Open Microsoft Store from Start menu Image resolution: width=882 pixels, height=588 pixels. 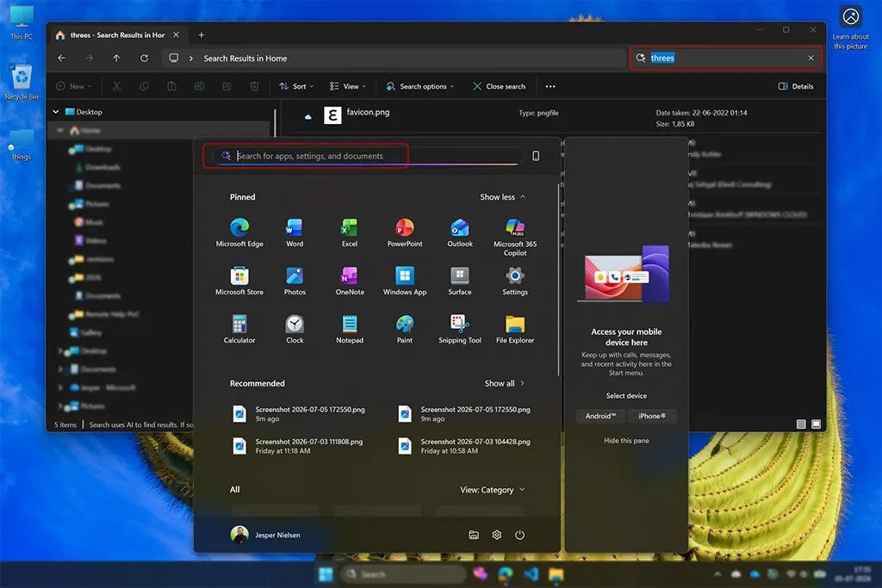click(239, 281)
